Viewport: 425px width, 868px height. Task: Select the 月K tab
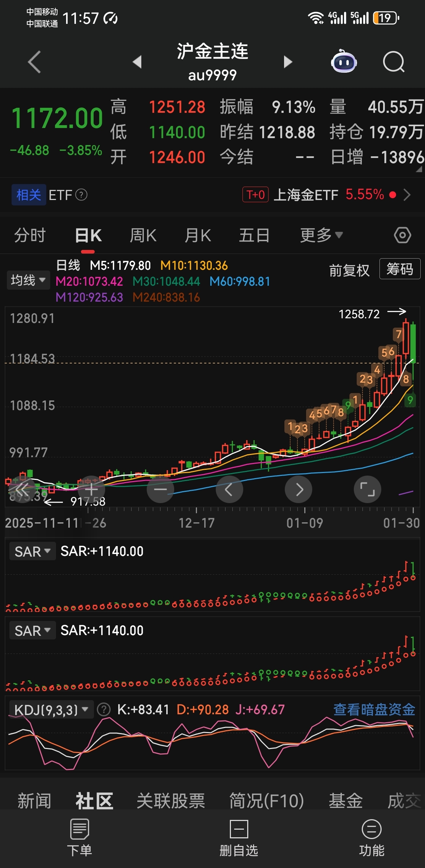click(x=198, y=235)
